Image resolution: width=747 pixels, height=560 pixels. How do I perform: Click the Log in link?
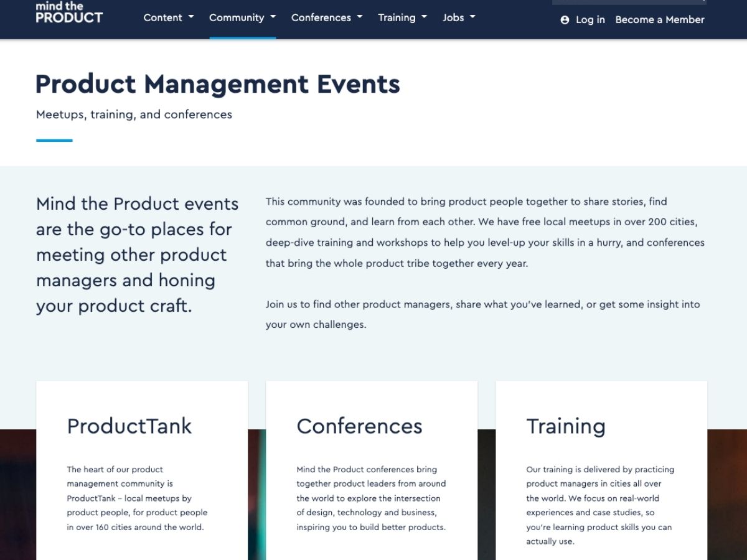583,20
